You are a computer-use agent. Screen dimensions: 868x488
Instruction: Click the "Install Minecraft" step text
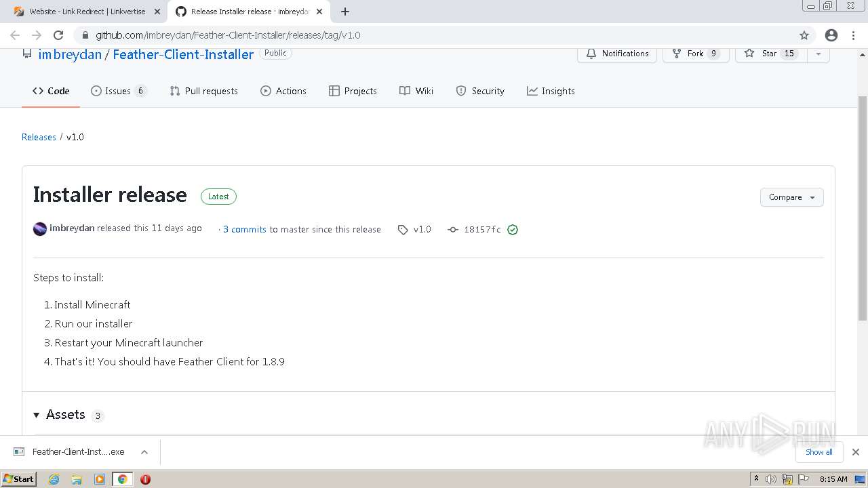click(x=92, y=305)
